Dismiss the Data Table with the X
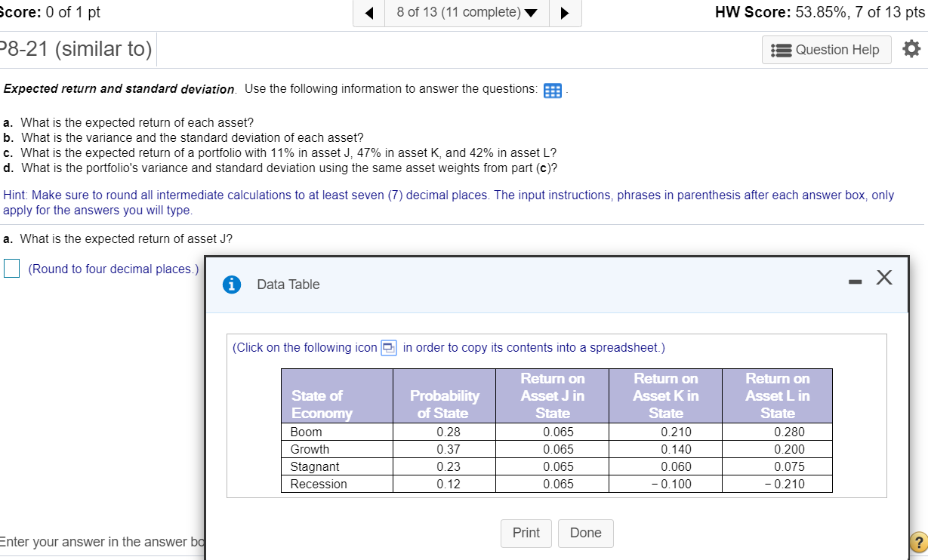 [883, 277]
